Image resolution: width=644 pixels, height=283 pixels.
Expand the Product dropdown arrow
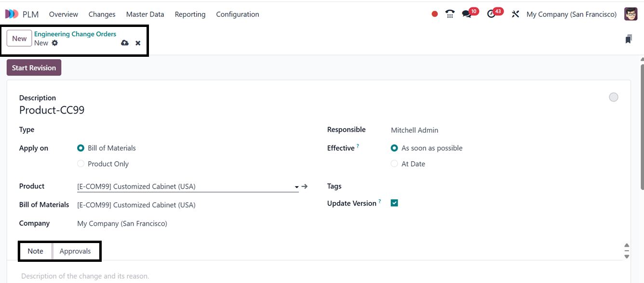point(296,187)
